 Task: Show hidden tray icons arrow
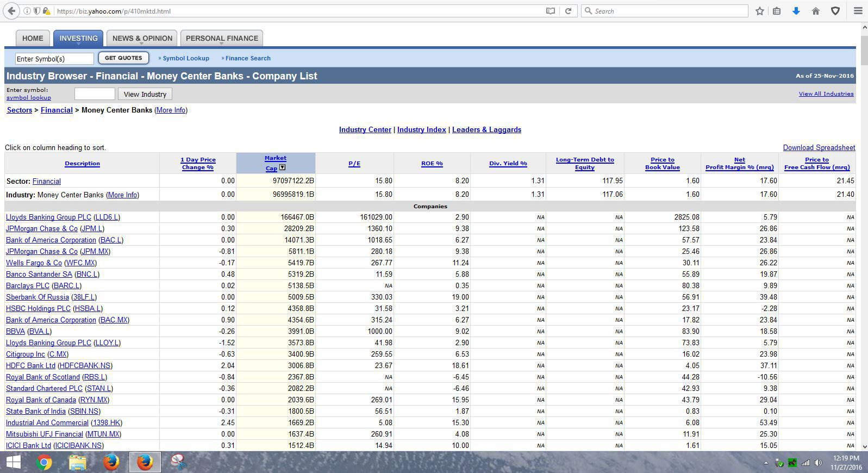pos(766,463)
